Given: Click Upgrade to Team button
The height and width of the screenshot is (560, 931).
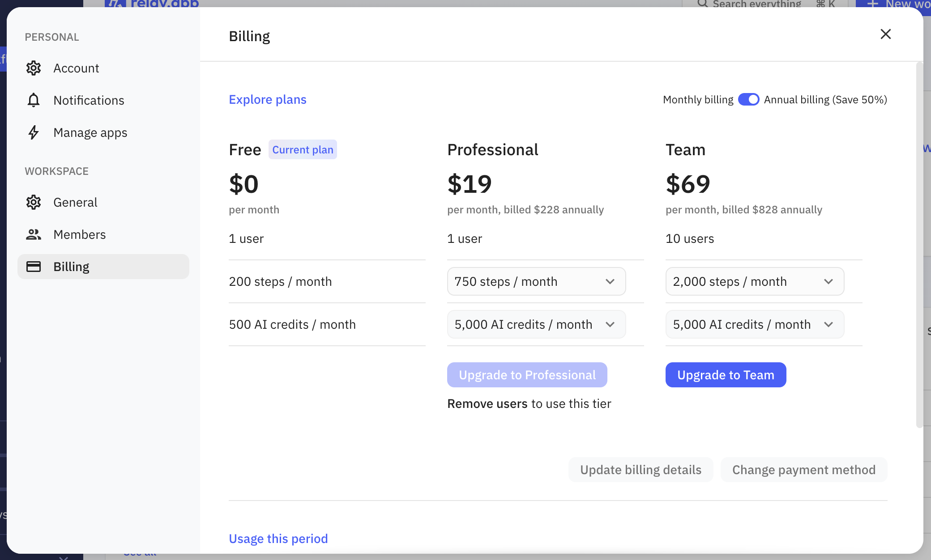Looking at the screenshot, I should click(726, 375).
